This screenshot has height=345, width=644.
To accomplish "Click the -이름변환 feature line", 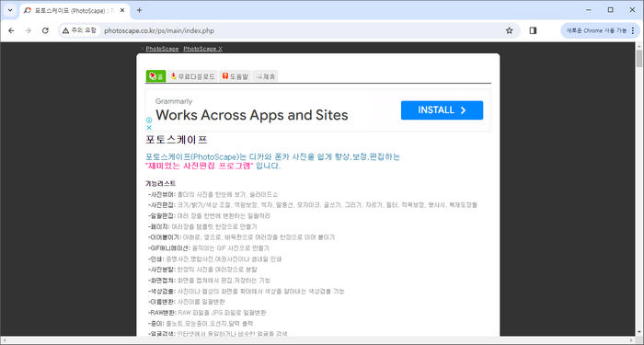I will pos(187,302).
